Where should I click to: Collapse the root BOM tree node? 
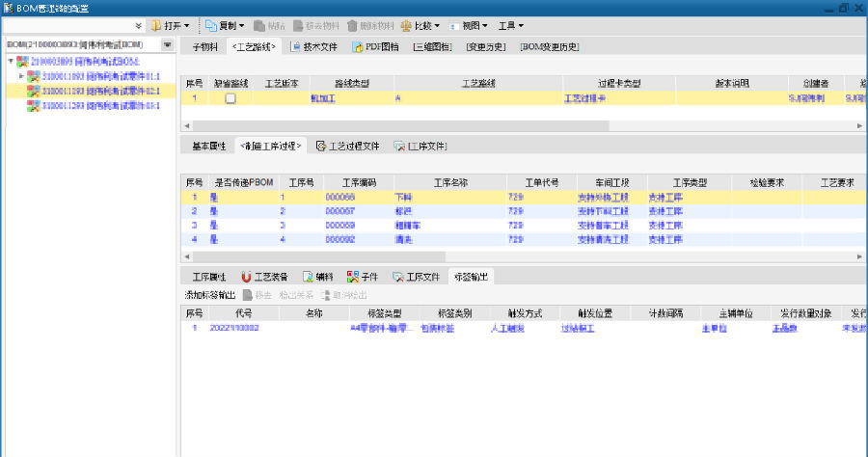point(10,62)
